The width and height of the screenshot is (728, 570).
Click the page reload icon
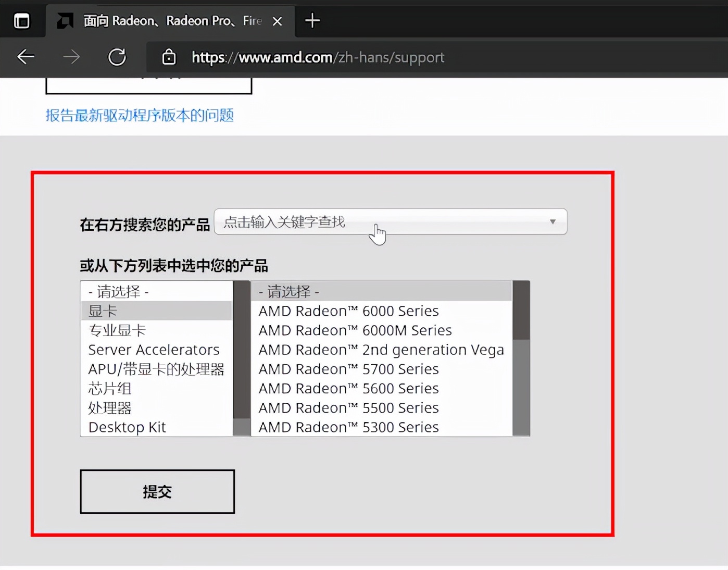117,57
